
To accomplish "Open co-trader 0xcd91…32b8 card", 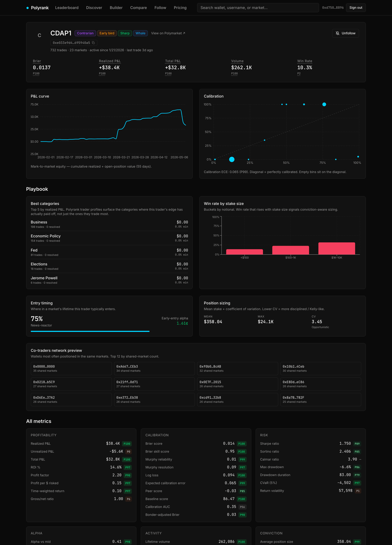I will coord(237,400).
